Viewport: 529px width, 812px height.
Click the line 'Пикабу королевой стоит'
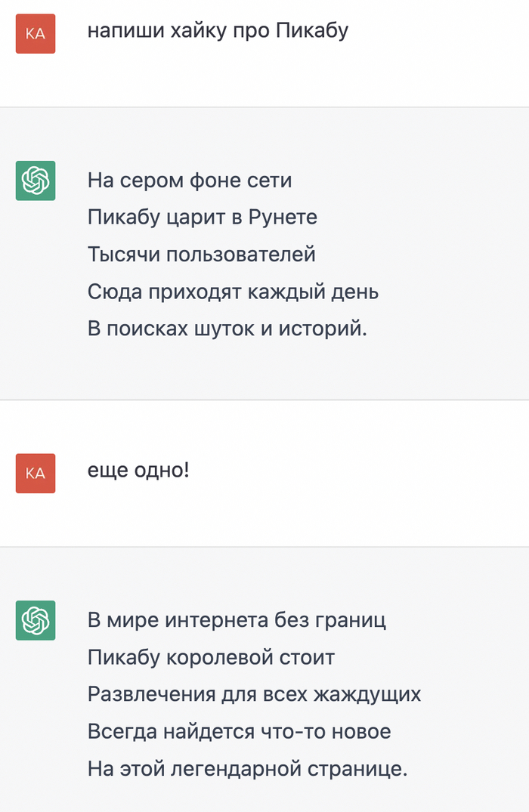211,658
